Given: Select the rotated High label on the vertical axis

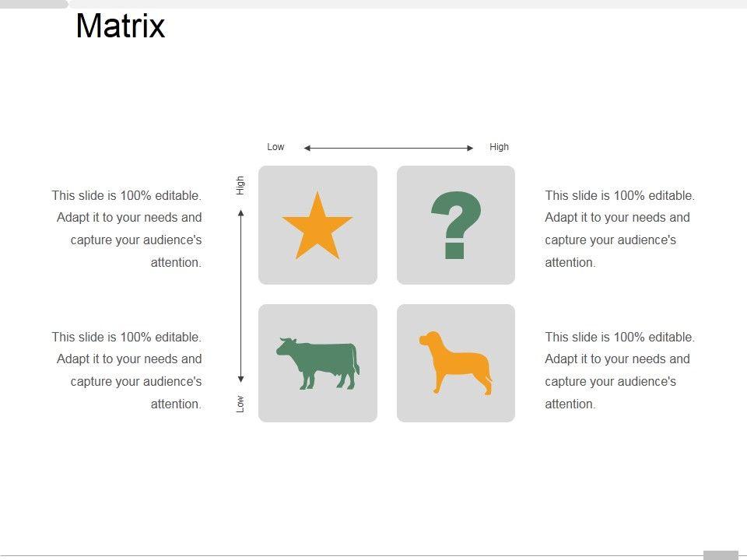Looking at the screenshot, I should coord(240,185).
